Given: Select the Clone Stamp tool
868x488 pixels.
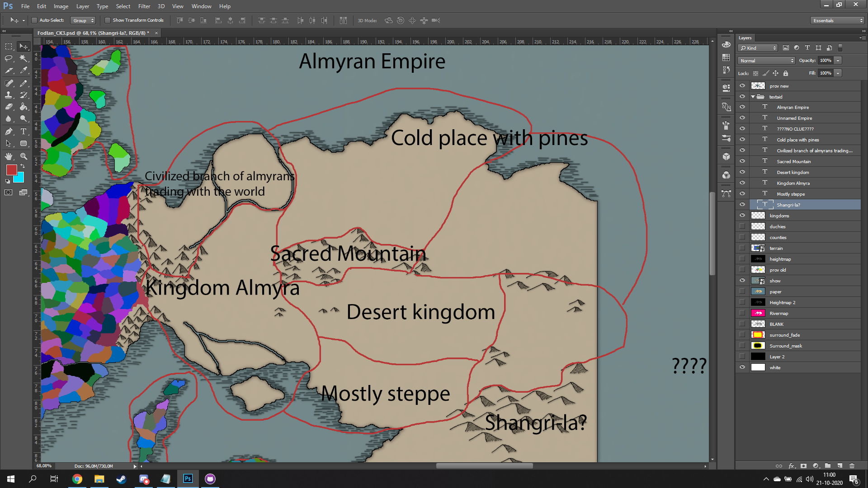Looking at the screenshot, I should coord(8,95).
